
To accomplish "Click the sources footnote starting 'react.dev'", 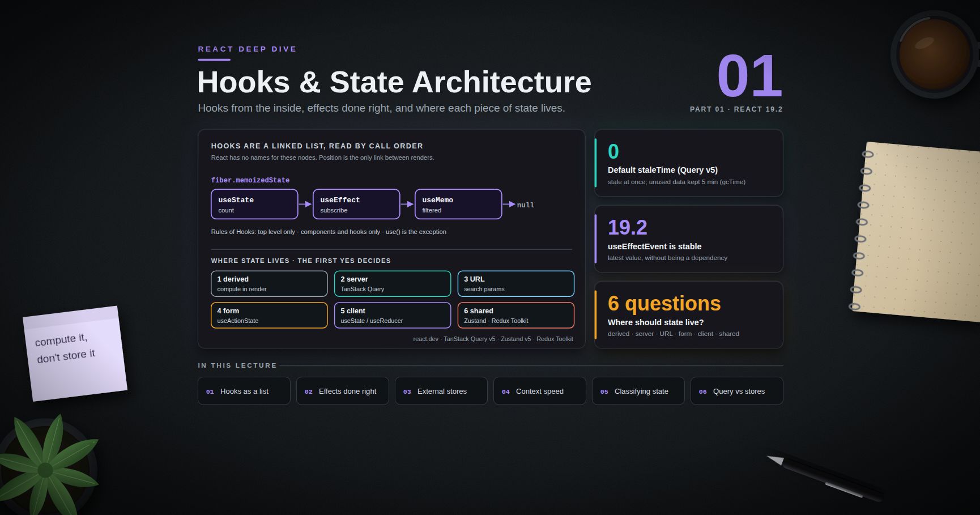I will pos(493,339).
